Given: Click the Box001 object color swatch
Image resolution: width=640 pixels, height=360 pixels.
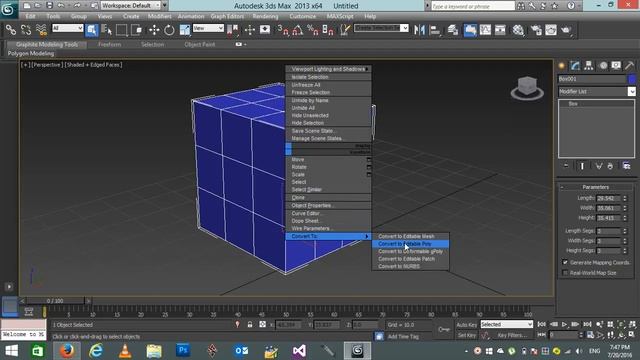Looking at the screenshot, I should pyautogui.click(x=632, y=79).
